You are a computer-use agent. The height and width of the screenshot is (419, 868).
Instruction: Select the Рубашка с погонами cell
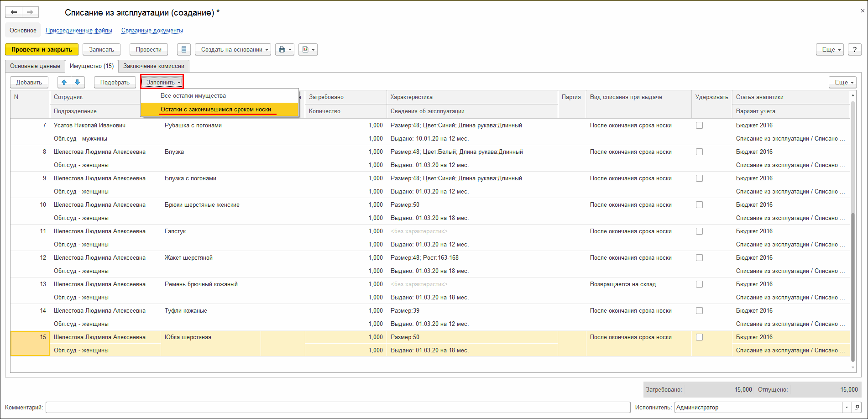pos(210,125)
